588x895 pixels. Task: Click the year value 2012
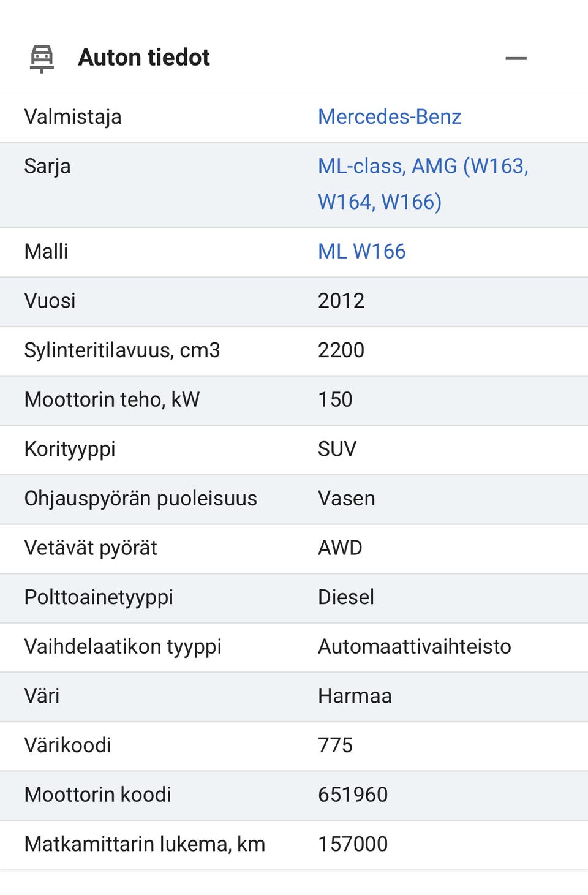(341, 301)
